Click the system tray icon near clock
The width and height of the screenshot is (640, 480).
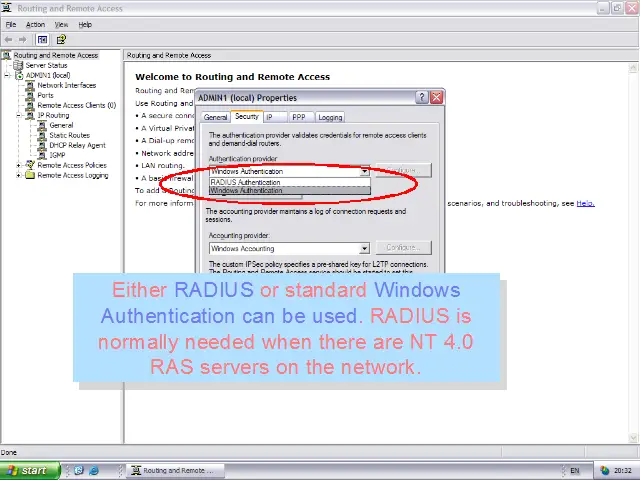click(604, 471)
